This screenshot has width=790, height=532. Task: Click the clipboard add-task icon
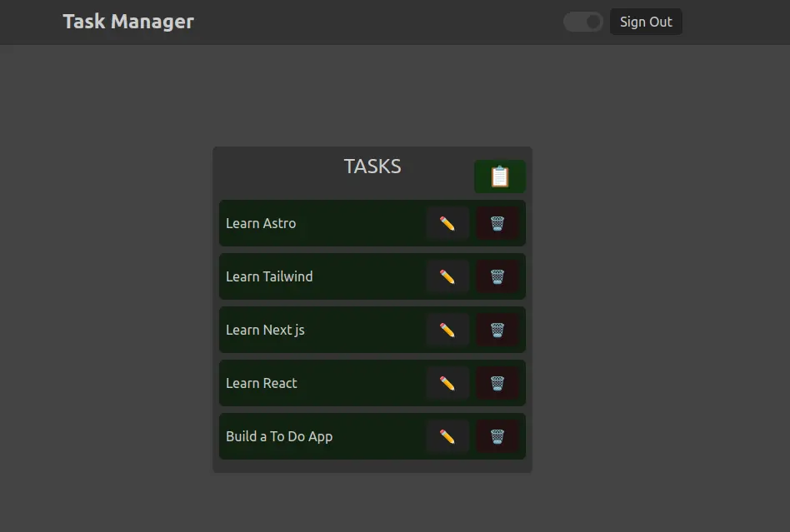point(500,177)
